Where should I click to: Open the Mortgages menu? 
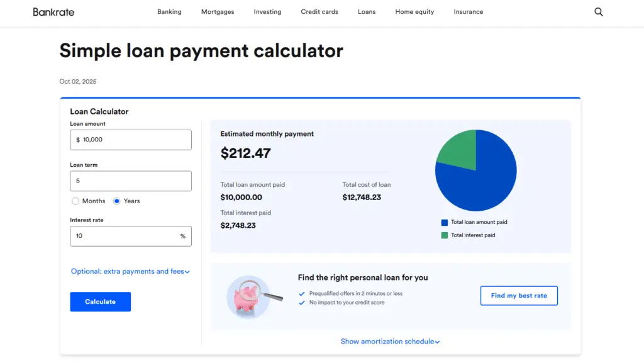tap(217, 11)
